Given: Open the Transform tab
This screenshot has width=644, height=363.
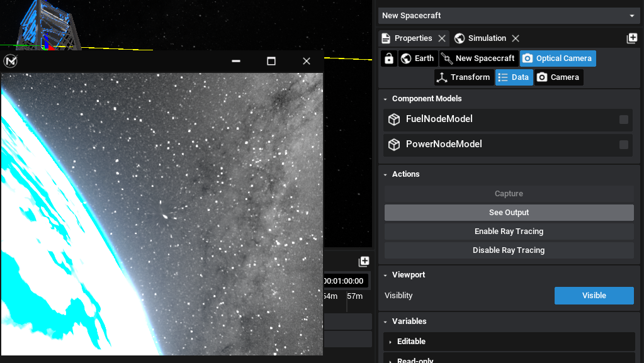Looking at the screenshot, I should coord(464,77).
